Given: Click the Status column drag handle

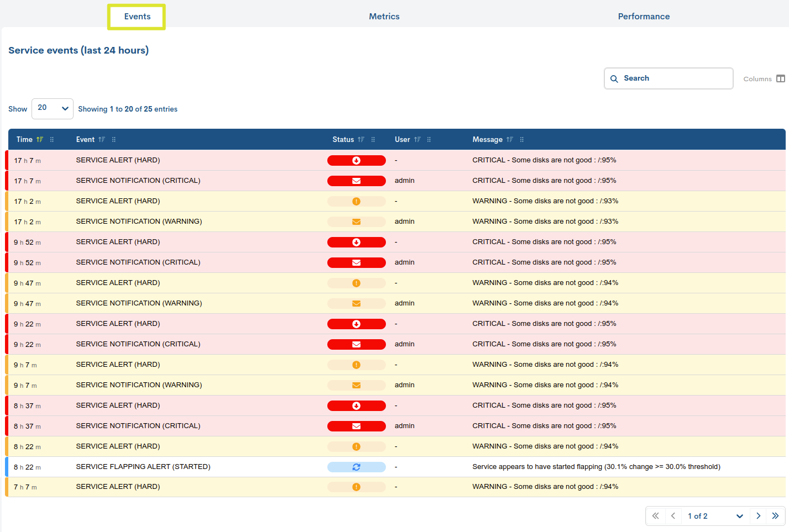Looking at the screenshot, I should tap(373, 140).
